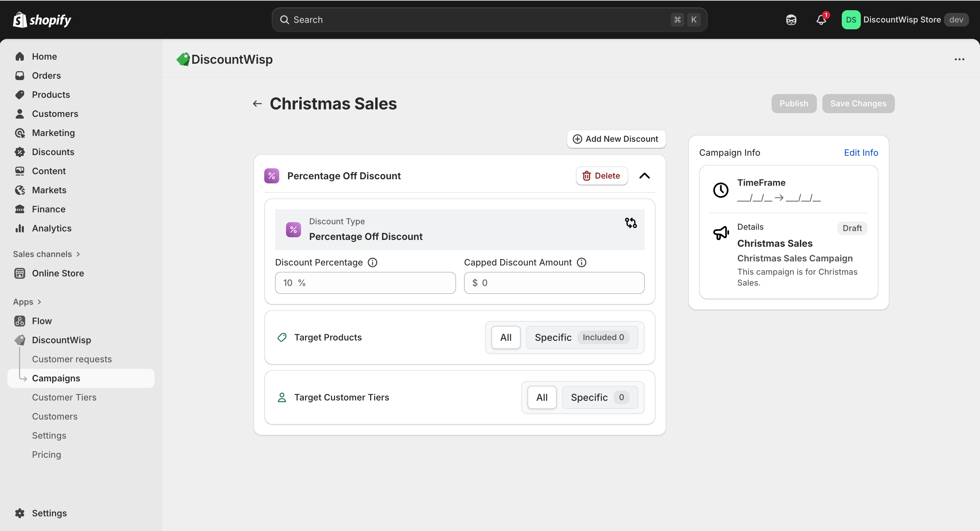Open the three-dot more actions menu
Viewport: 980px width, 531px height.
(959, 59)
